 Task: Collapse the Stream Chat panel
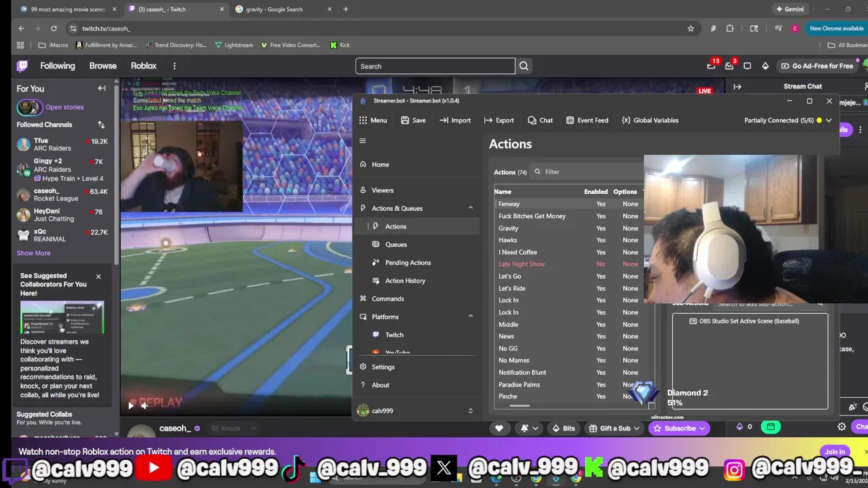(x=737, y=87)
